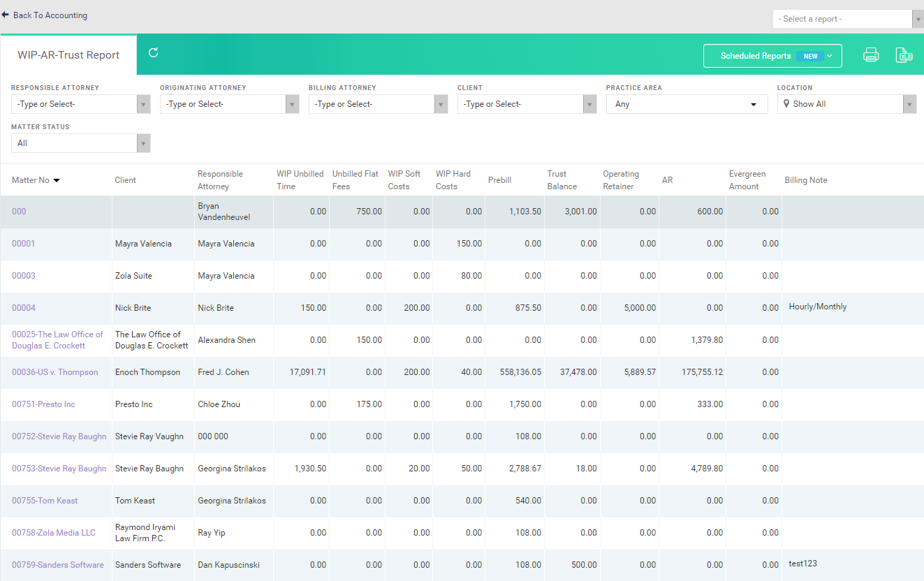Click WIP unbilled time 17,091.71

tap(308, 372)
